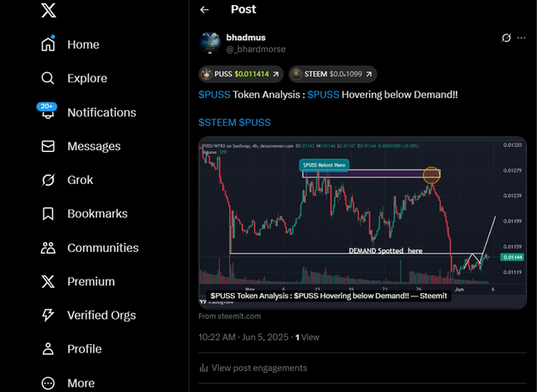Click the X logo icon
The image size is (537, 392).
tap(49, 10)
